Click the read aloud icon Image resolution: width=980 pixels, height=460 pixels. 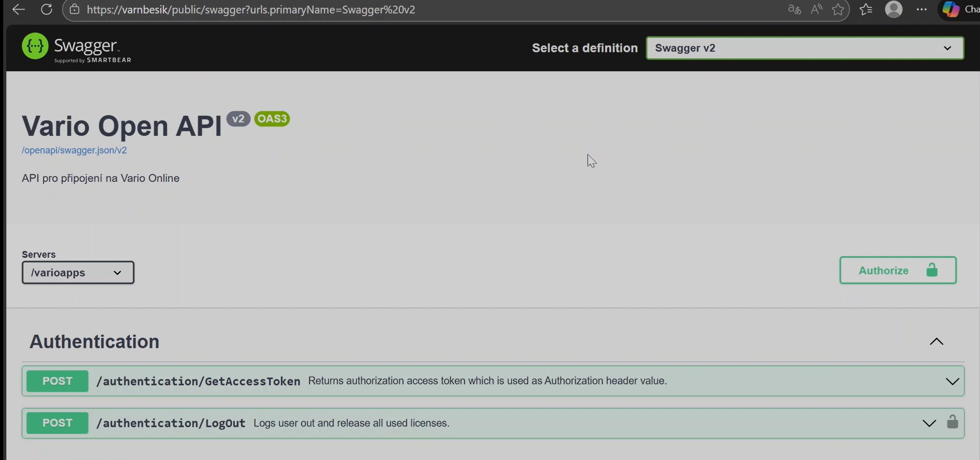pyautogui.click(x=816, y=9)
